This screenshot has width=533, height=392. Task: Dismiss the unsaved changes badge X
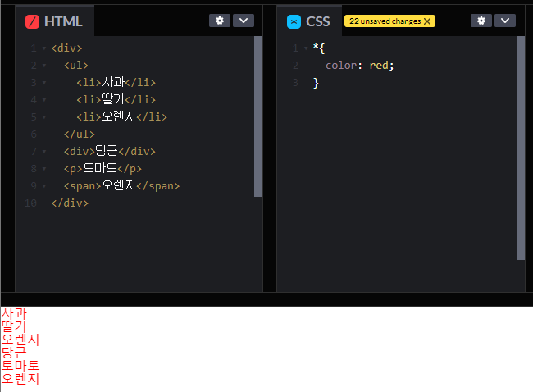click(427, 21)
